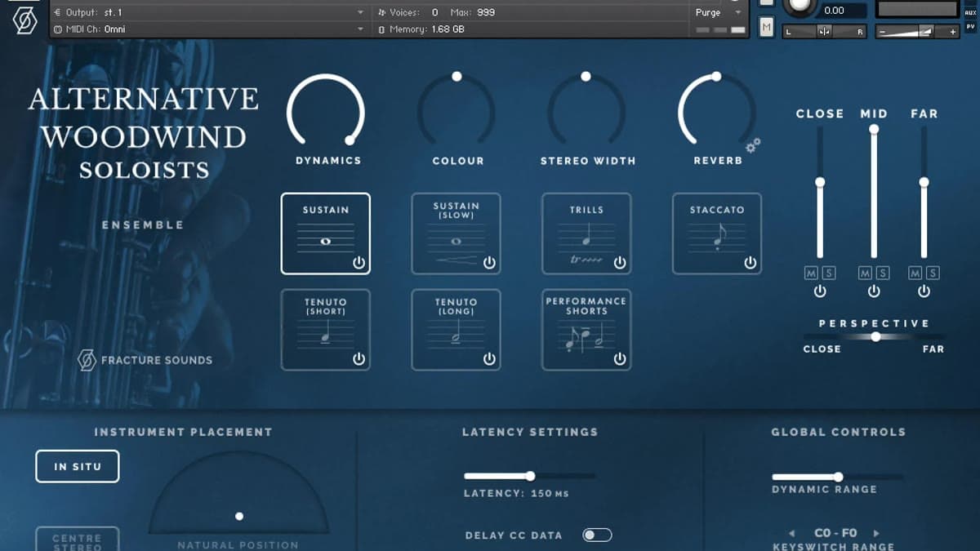Screen dimensions: 980x551
Task: Adjust the Kontakt output volume slider
Action: click(917, 31)
